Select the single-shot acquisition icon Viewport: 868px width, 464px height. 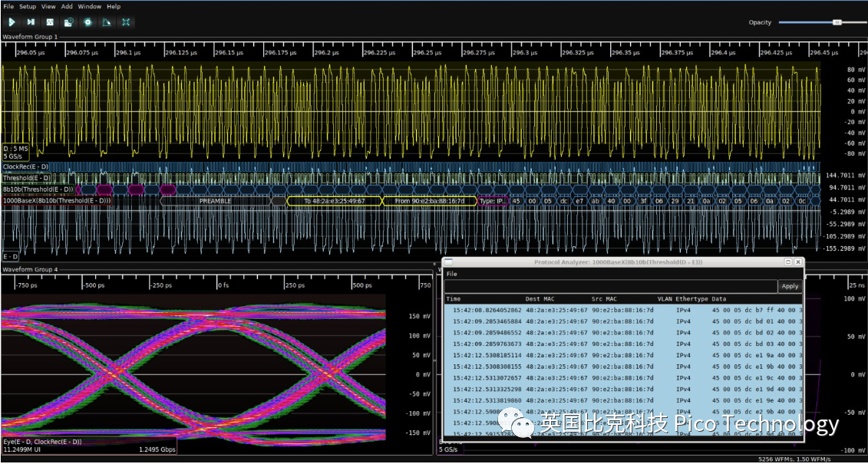[x=31, y=22]
